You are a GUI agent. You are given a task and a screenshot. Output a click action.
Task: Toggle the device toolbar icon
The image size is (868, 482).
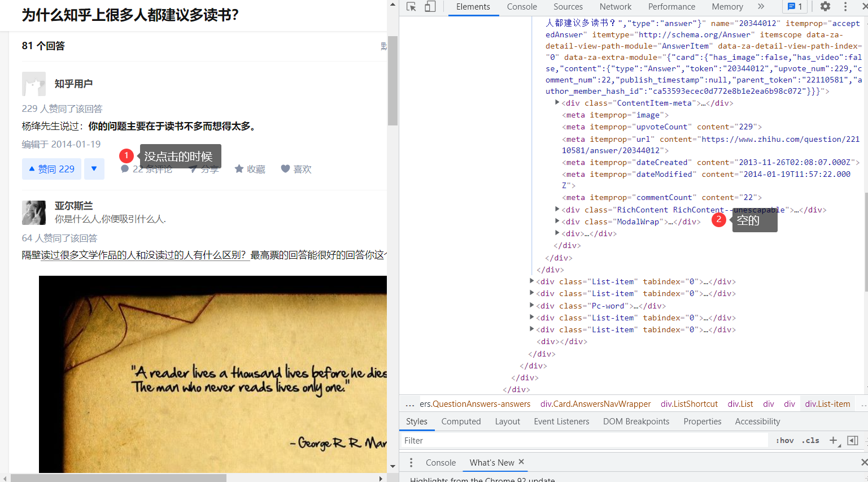click(430, 7)
